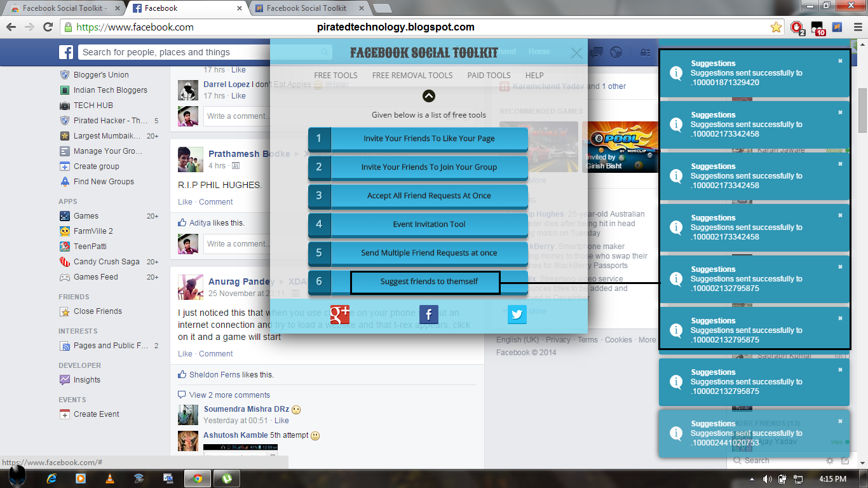Viewport: 868px width, 488px height.
Task: Open the extension with badge 10
Action: pyautogui.click(x=818, y=28)
